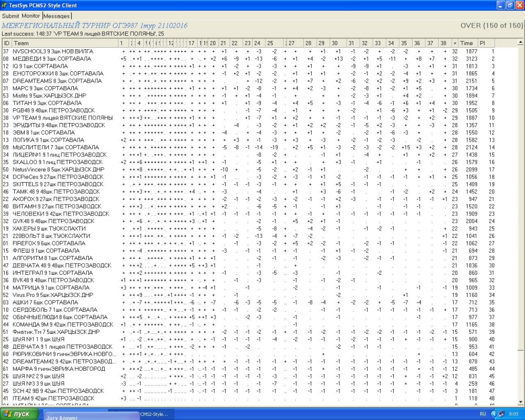
Task: Select the МЕДВЕДИ 9 3шк СОРТАВАЛА team
Action: coord(249,59)
